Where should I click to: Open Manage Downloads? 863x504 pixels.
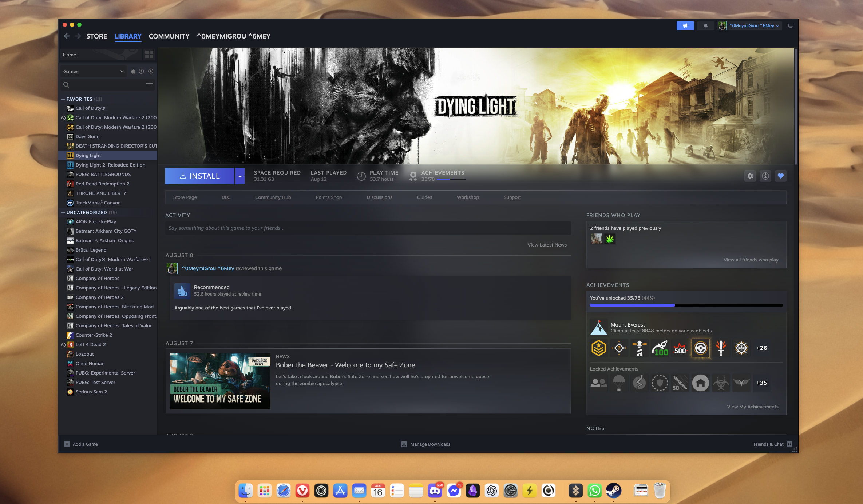point(426,444)
